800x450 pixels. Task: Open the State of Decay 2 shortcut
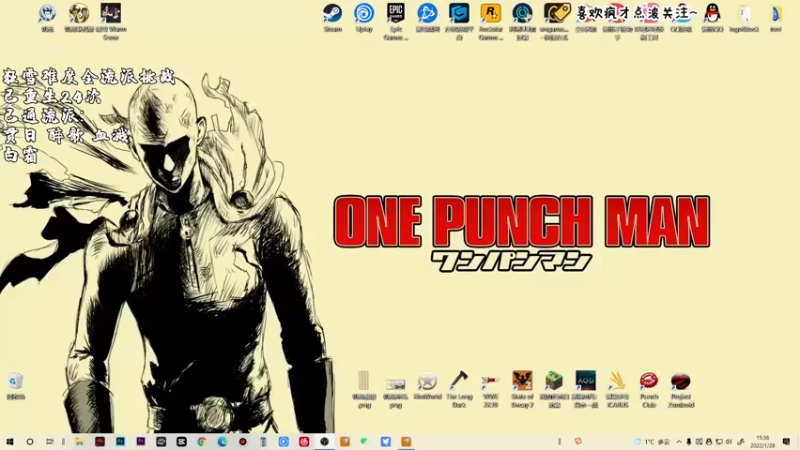[522, 389]
